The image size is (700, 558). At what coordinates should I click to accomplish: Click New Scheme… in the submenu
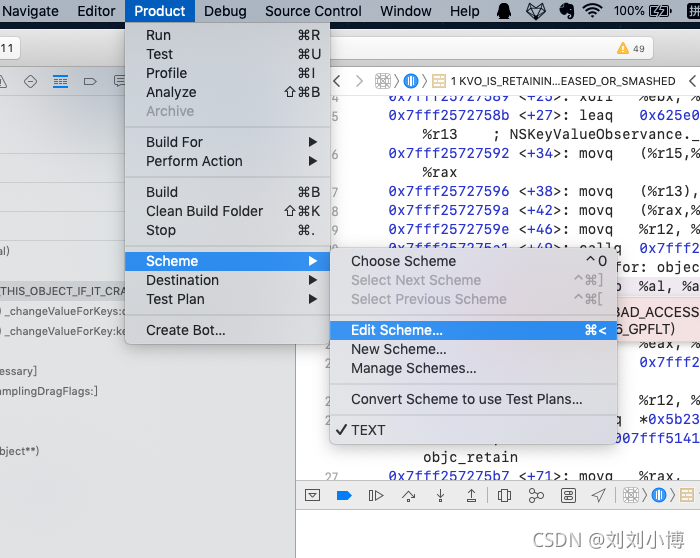click(473, 349)
